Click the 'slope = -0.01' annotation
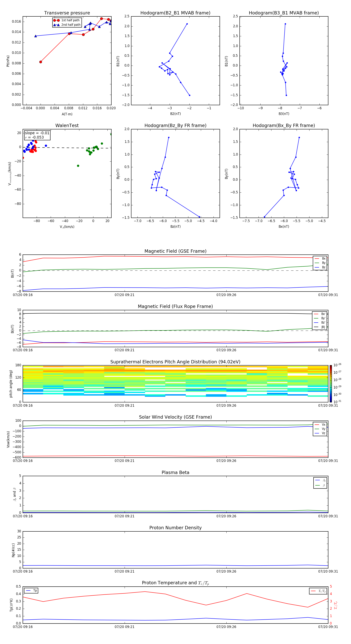The height and width of the screenshot is (644, 351). point(37,133)
